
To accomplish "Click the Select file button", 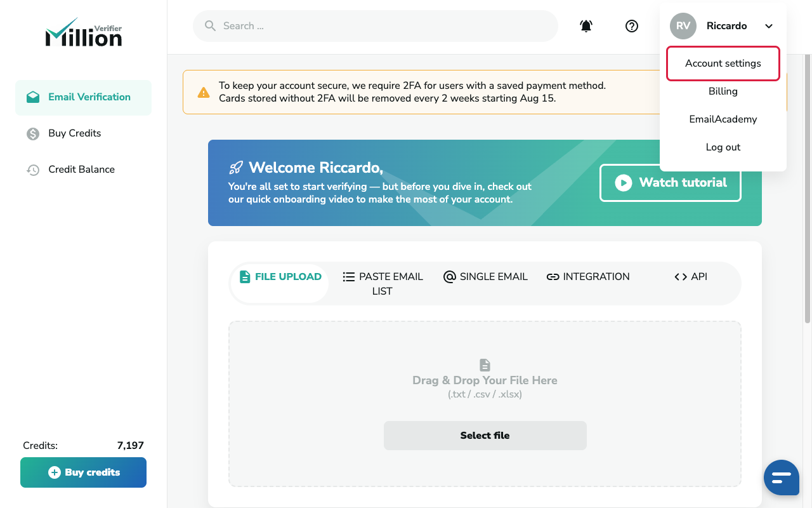I will tap(485, 436).
